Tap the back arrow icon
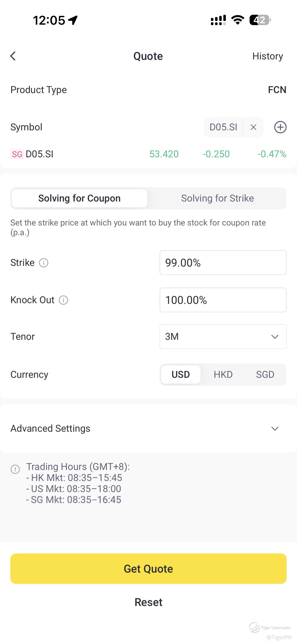This screenshot has height=644, width=297. (13, 56)
